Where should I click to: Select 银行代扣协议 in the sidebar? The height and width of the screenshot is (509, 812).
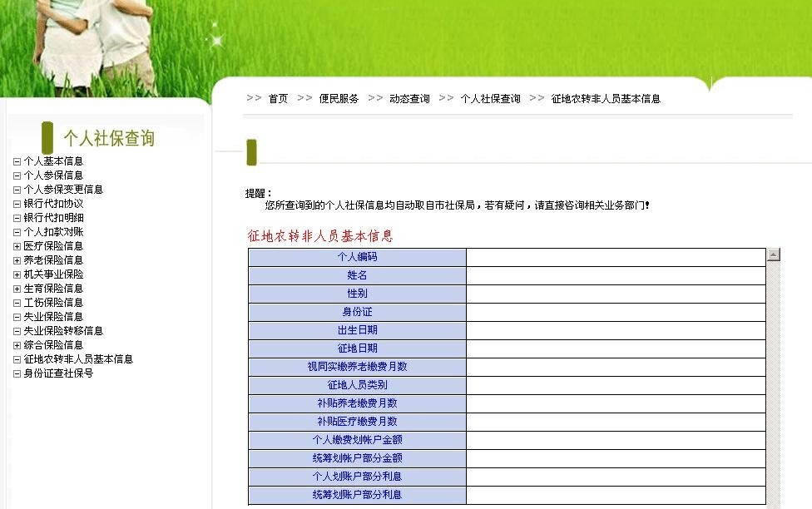click(54, 205)
